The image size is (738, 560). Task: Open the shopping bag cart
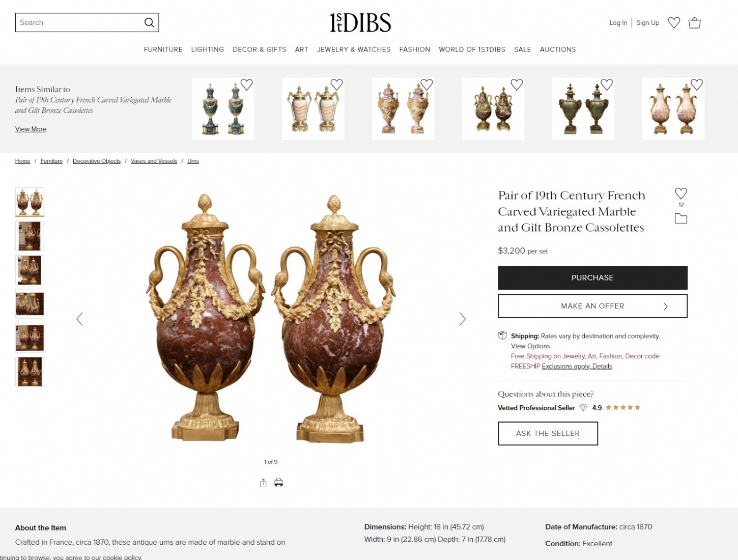695,22
